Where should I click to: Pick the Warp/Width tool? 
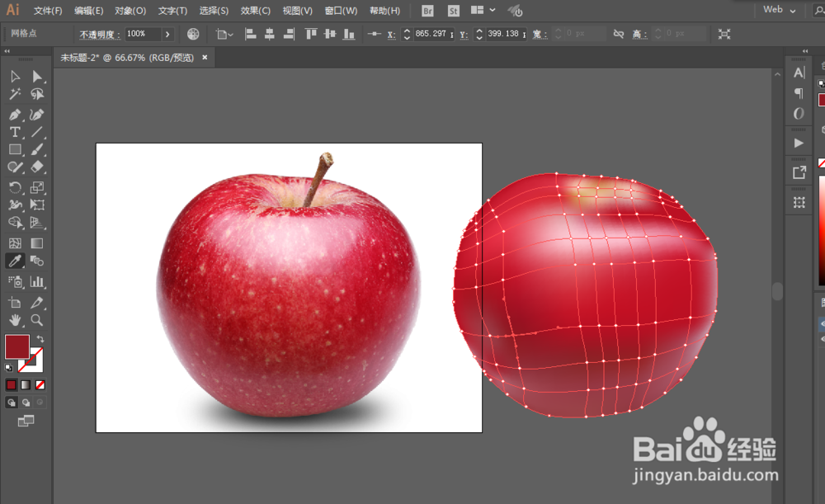[x=15, y=205]
